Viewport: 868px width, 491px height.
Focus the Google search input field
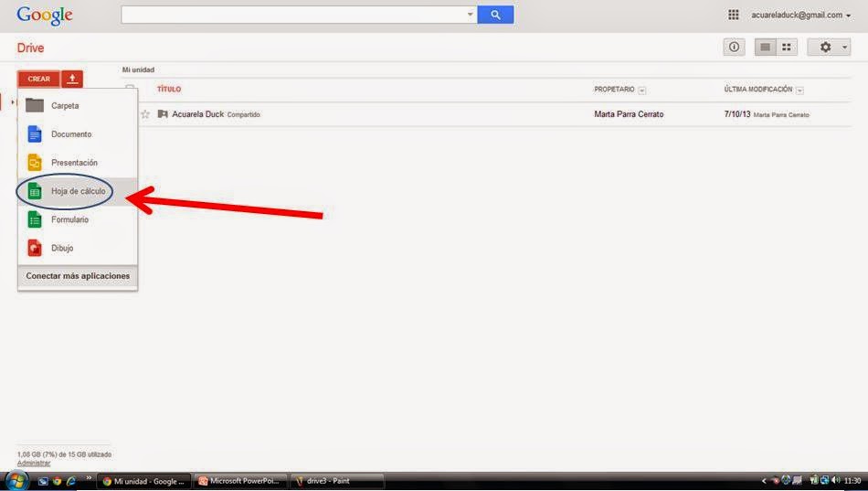click(x=293, y=15)
